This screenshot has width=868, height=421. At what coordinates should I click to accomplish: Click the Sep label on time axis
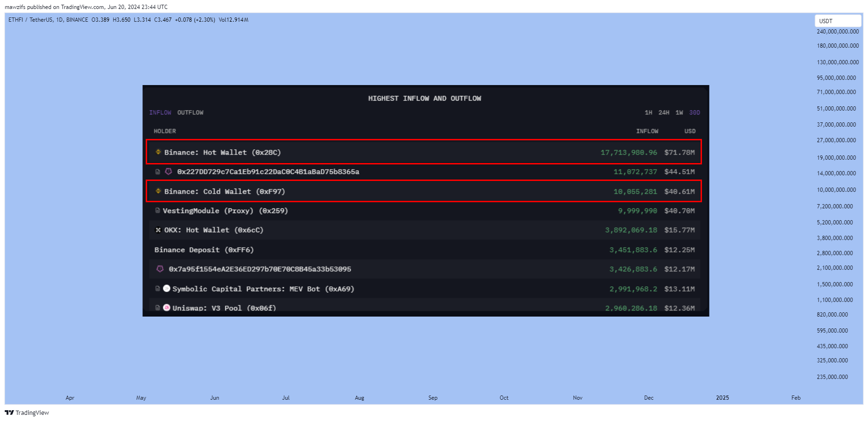coord(433,398)
